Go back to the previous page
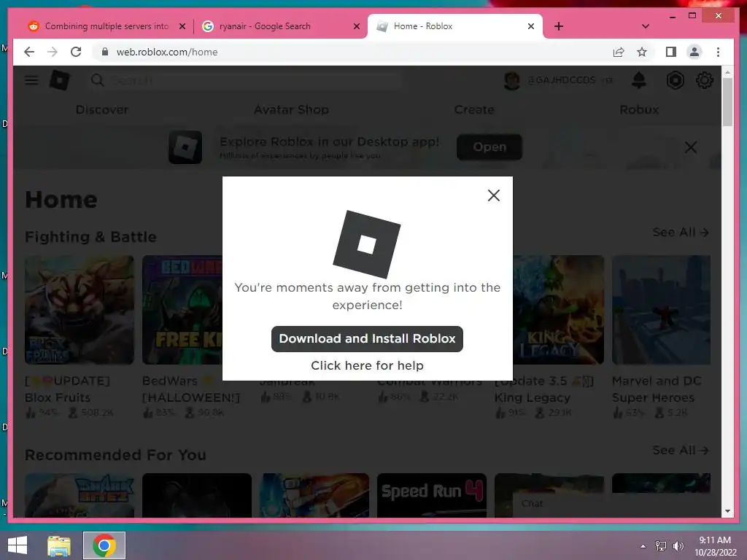Viewport: 747px width, 560px height. pyautogui.click(x=29, y=52)
